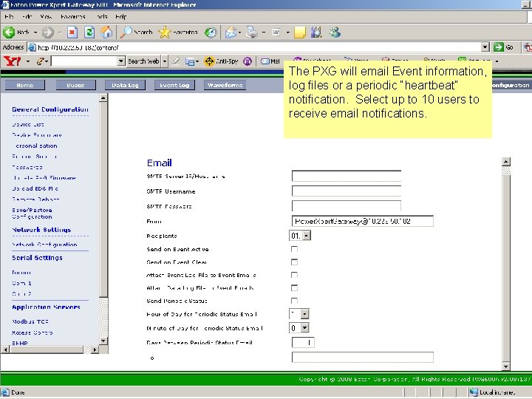Click the Email panel scroll up arrow

tap(506, 162)
